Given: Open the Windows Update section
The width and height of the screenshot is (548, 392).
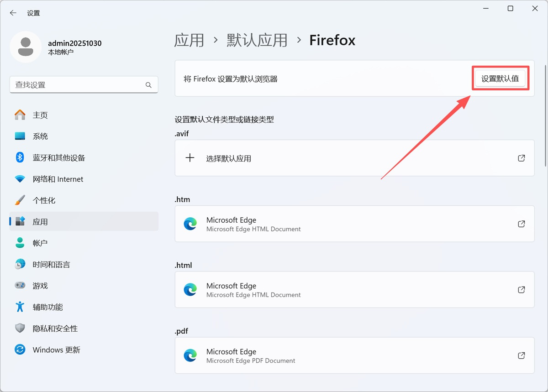Looking at the screenshot, I should 56,350.
